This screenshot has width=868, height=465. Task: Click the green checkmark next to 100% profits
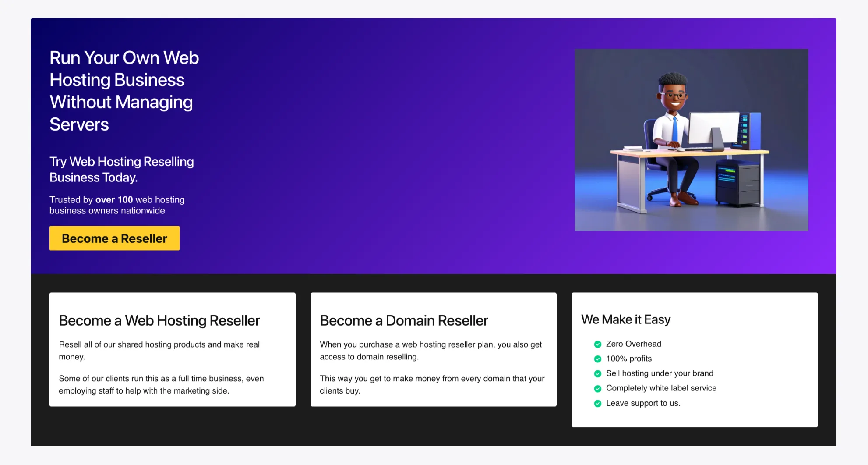[597, 359]
